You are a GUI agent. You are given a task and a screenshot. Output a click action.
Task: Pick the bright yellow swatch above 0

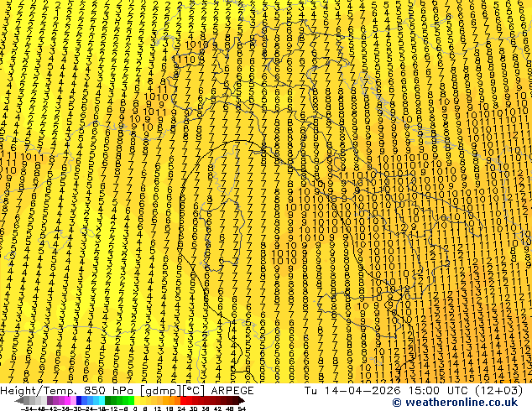137,400
